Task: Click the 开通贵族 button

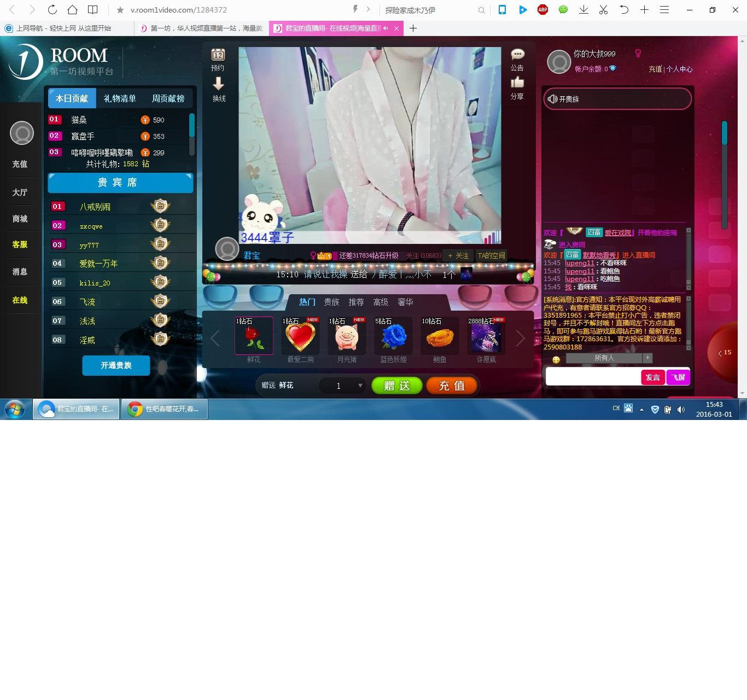Action: (x=116, y=365)
